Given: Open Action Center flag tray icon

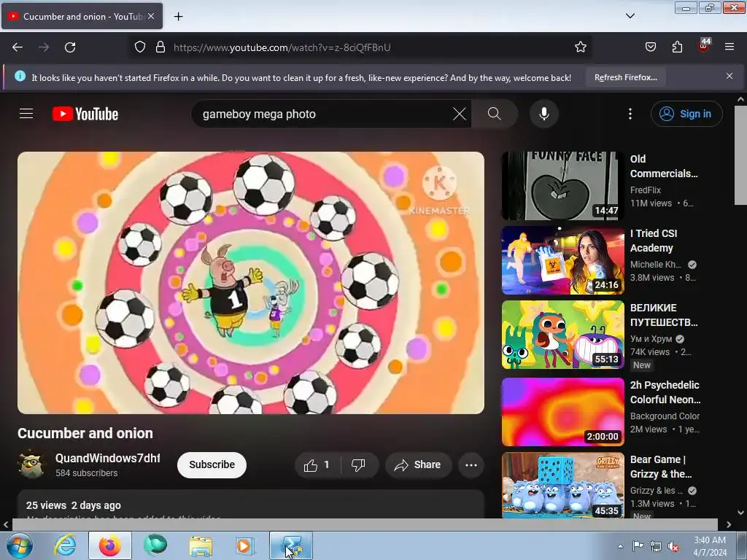Looking at the screenshot, I should [638, 545].
